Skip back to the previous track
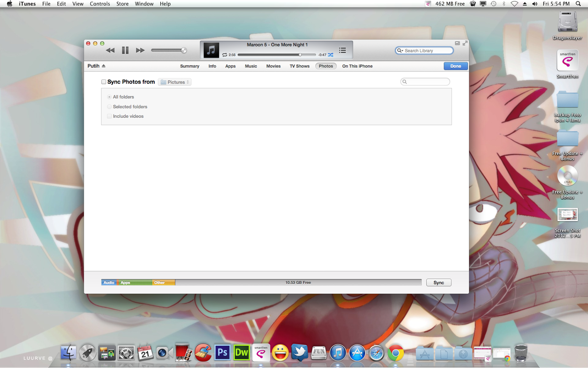588x368 pixels. pyautogui.click(x=110, y=50)
